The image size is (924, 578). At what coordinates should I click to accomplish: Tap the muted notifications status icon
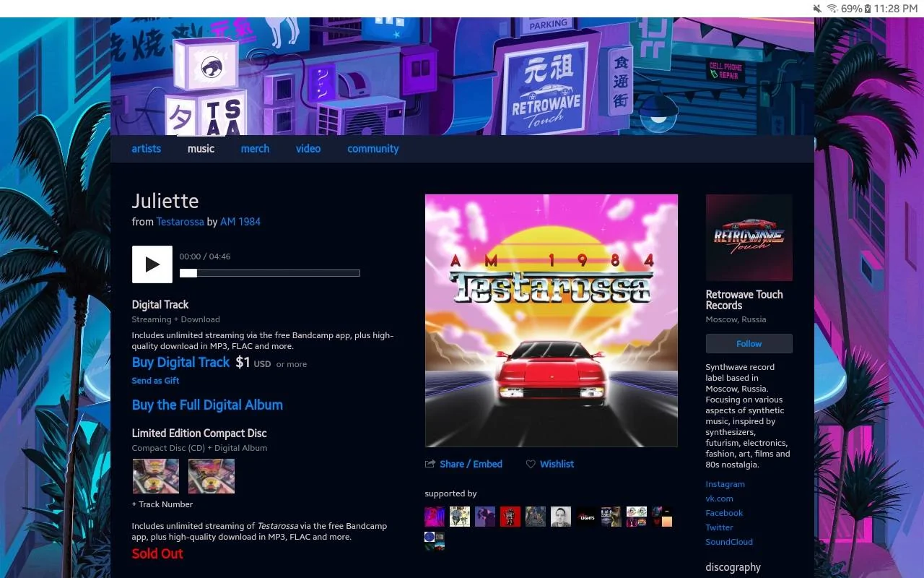(x=817, y=9)
